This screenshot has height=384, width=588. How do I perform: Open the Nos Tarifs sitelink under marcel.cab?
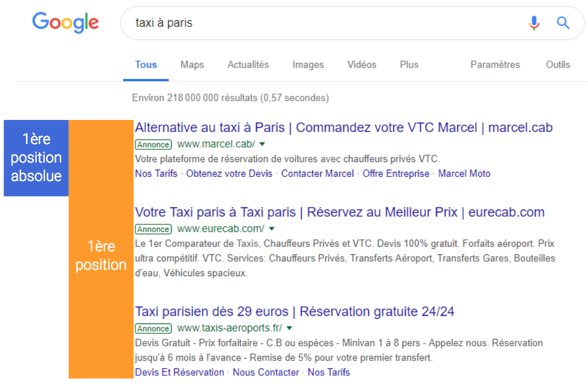tap(156, 174)
